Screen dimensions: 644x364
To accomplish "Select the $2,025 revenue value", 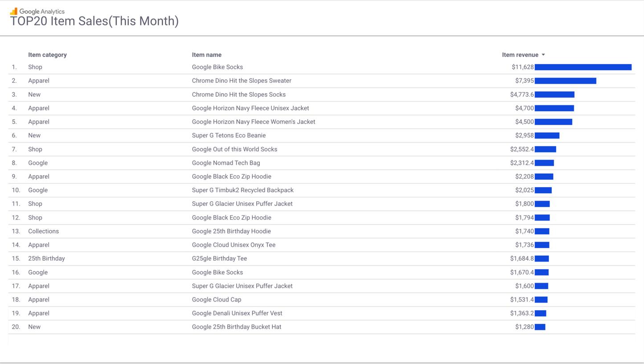I will pyautogui.click(x=525, y=190).
